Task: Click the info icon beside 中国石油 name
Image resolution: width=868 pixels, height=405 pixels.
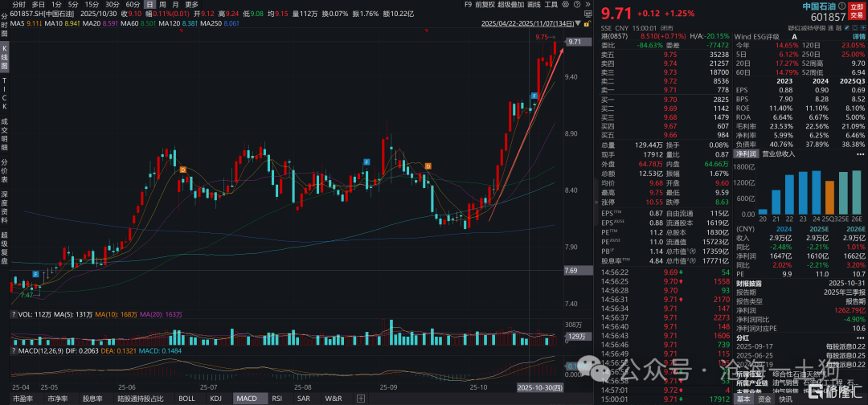Action: tap(817, 6)
